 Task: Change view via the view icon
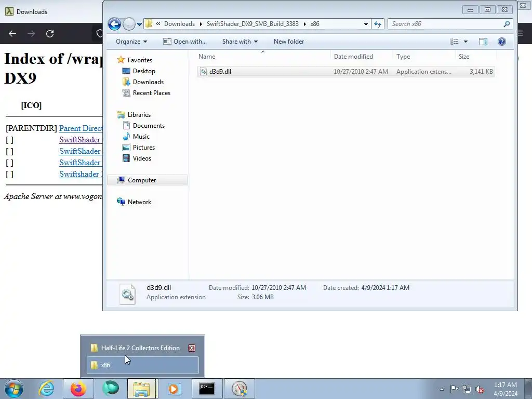[x=454, y=42]
